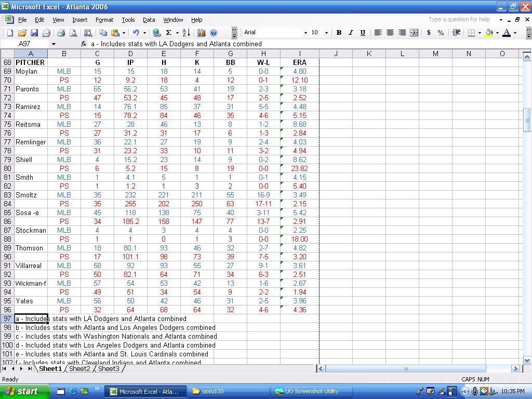Undo the last action

(136, 33)
